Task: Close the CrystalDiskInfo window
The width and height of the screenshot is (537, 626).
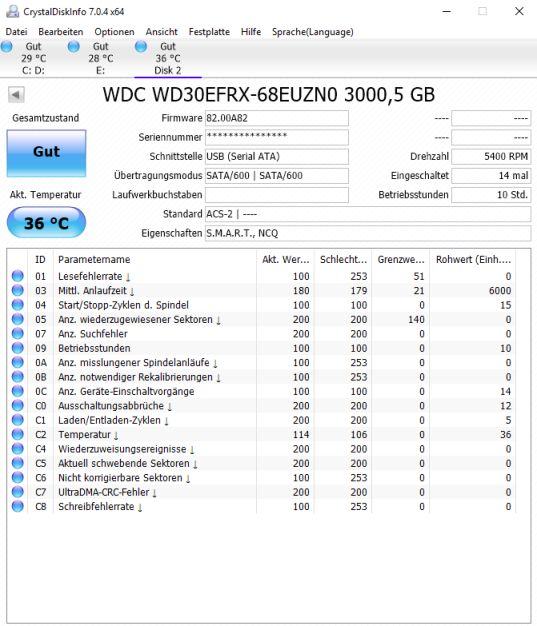Action: coord(519,11)
